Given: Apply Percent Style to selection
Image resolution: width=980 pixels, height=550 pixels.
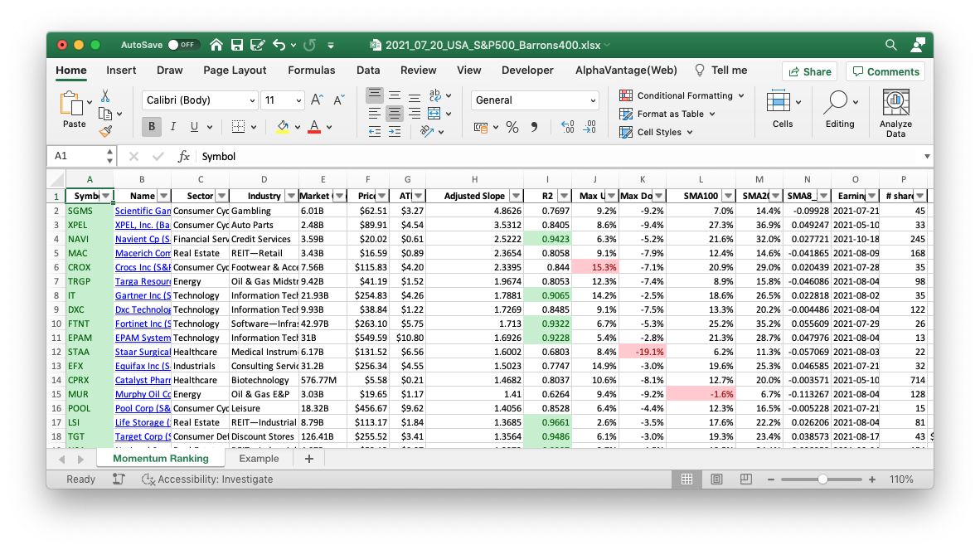Looking at the screenshot, I should (x=512, y=127).
